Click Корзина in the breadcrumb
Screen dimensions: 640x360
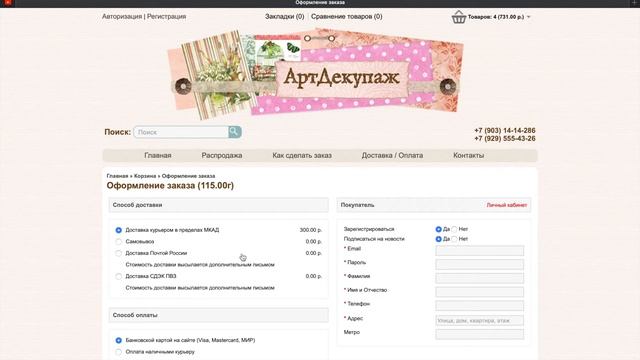[x=145, y=176]
